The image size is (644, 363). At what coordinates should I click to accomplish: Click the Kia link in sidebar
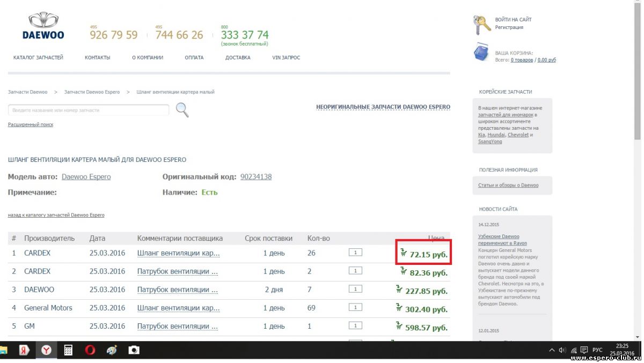pos(481,135)
